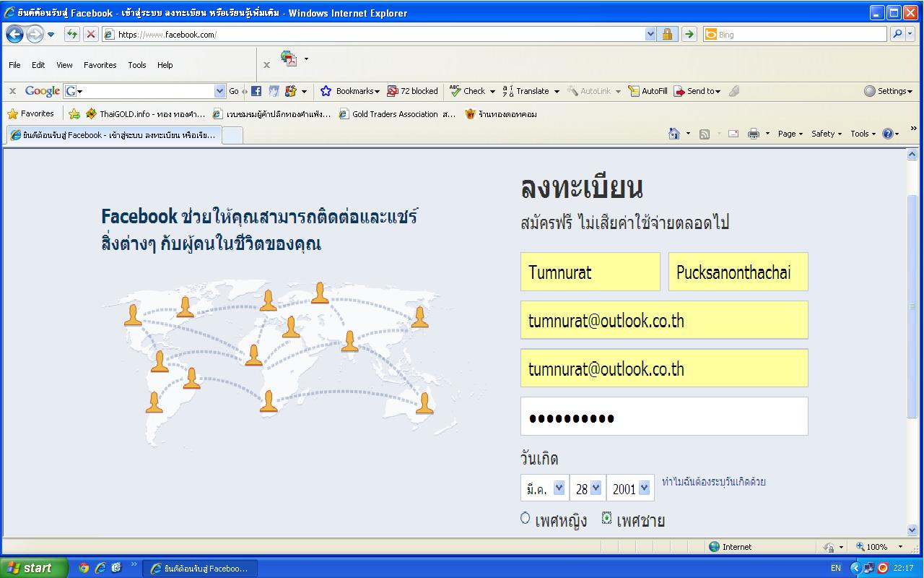Open Bookmarks star on the Google toolbar
The width and height of the screenshot is (924, 578).
(x=349, y=91)
